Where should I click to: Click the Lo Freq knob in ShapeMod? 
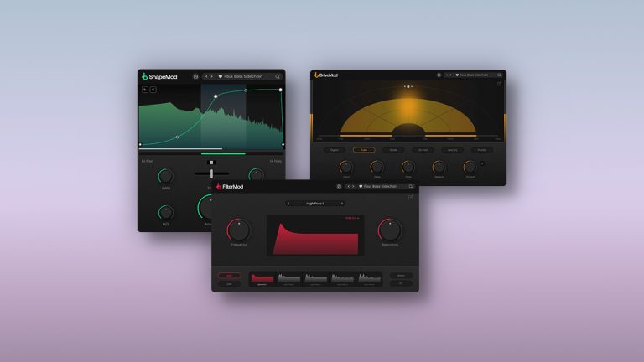pyautogui.click(x=165, y=176)
